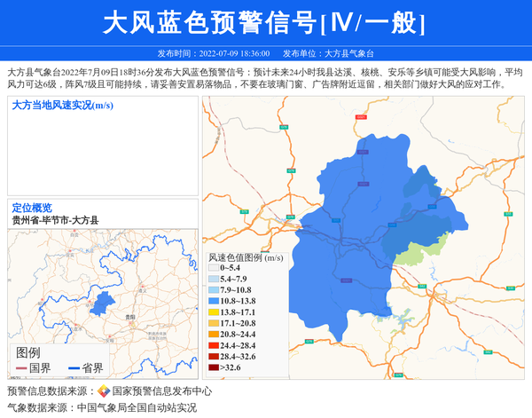Click the 13.8~17.1 yellow legend swatch
The height and width of the screenshot is (418, 532).
click(x=214, y=312)
